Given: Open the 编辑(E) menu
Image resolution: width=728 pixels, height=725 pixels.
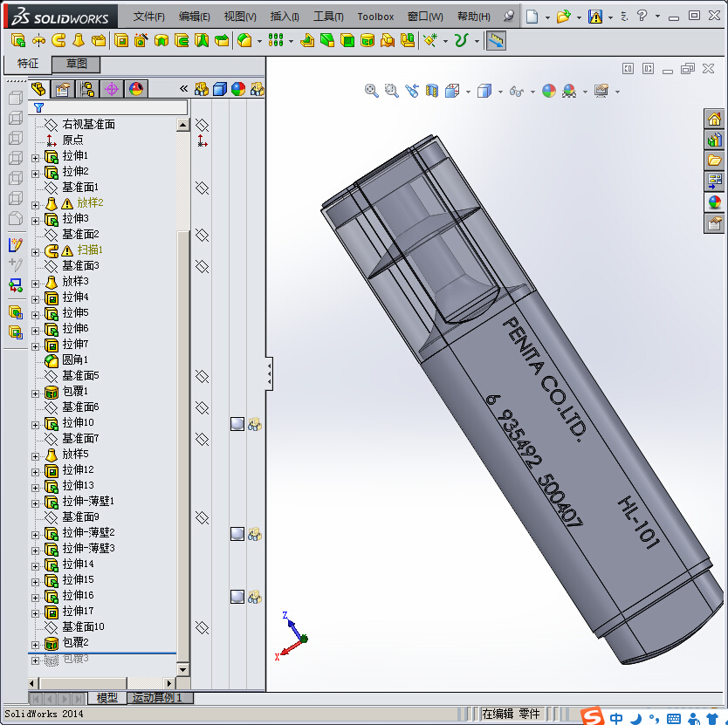Looking at the screenshot, I should click(x=194, y=17).
